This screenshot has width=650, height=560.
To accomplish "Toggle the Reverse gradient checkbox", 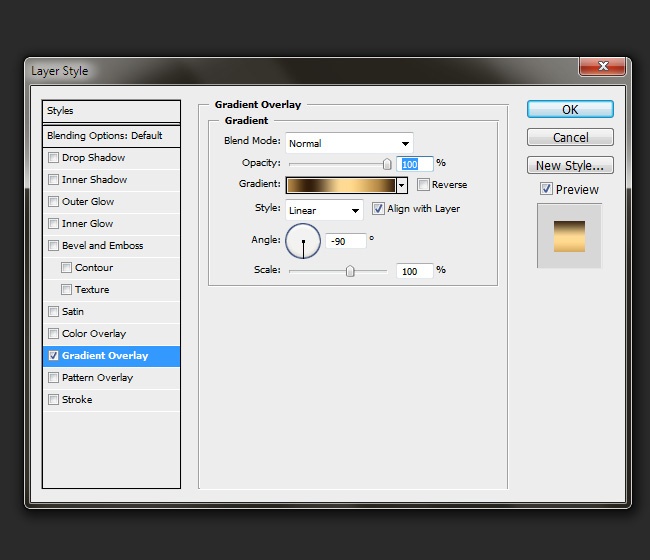I will 423,184.
